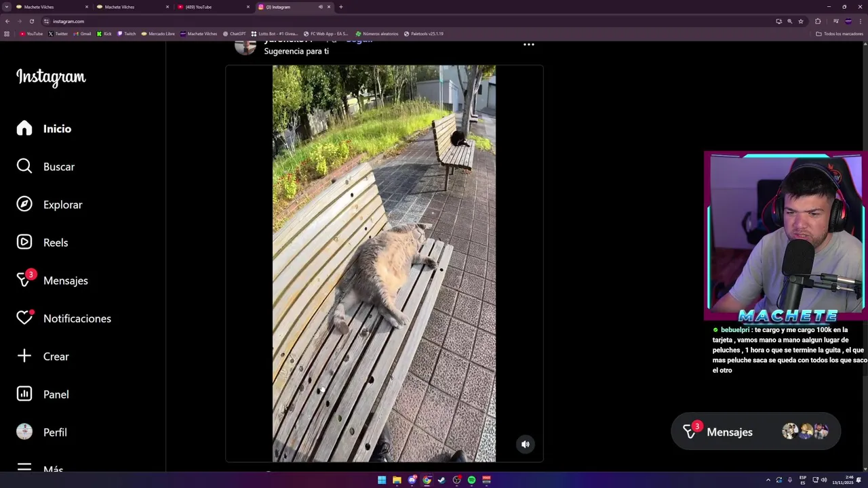Open the YouTube bookmark
This screenshot has height=488, width=868.
tap(31, 34)
